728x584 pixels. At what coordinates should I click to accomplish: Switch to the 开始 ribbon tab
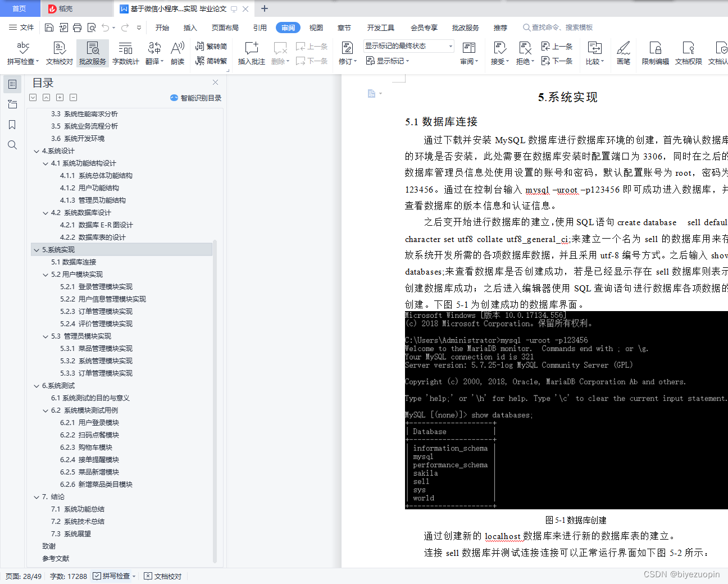click(x=162, y=28)
